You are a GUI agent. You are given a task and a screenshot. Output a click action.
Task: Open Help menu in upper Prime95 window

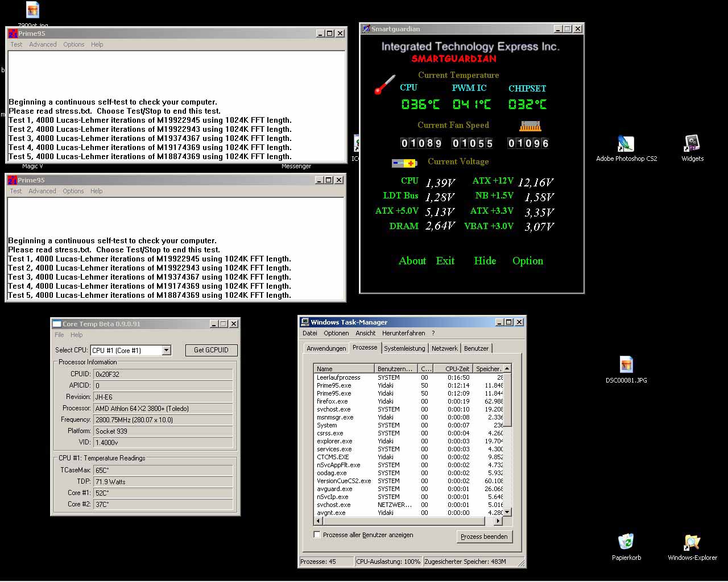coord(97,44)
